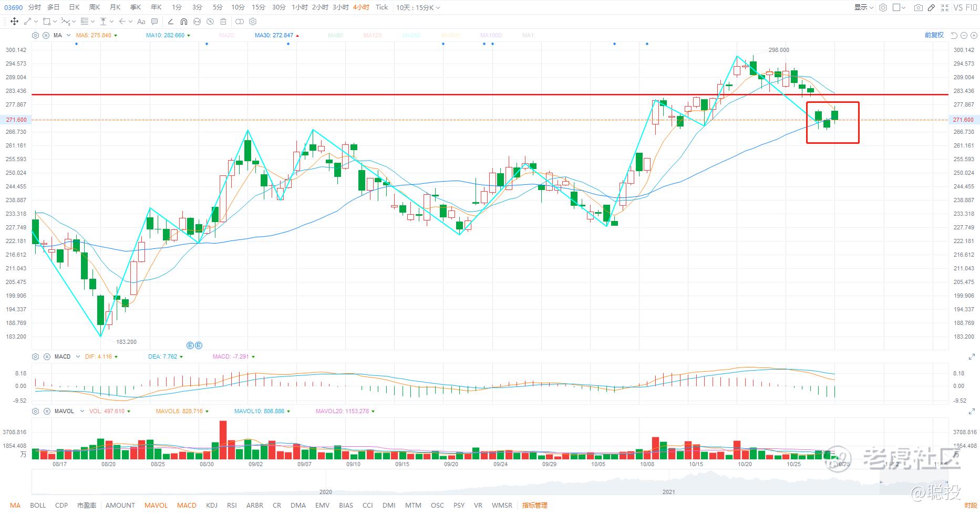This screenshot has height=515, width=980.
Task: Add a comment bubble note
Action: (154, 22)
